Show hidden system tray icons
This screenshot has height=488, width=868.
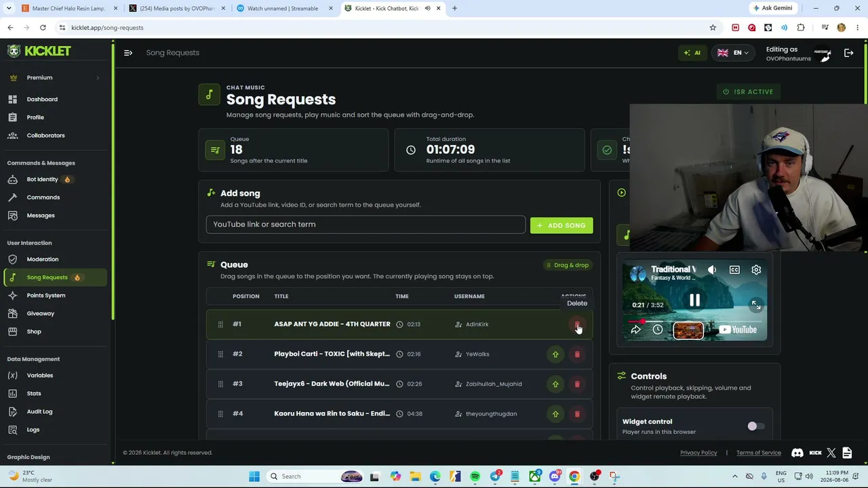click(734, 476)
